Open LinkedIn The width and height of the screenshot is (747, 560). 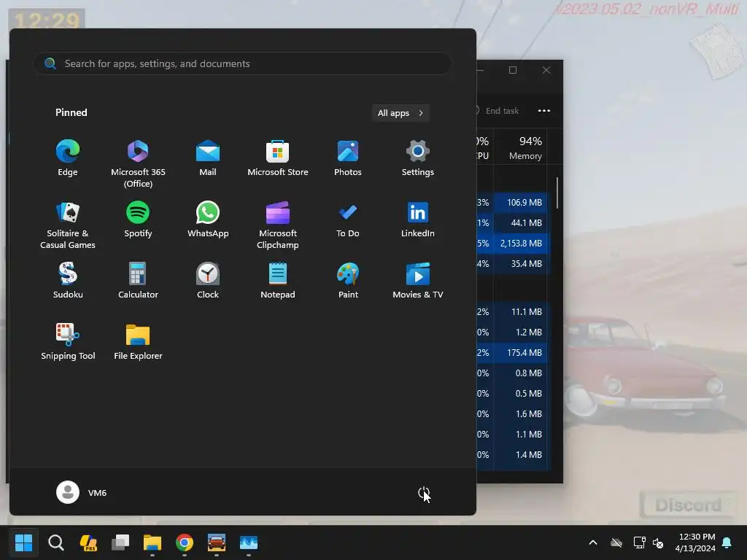418,220
